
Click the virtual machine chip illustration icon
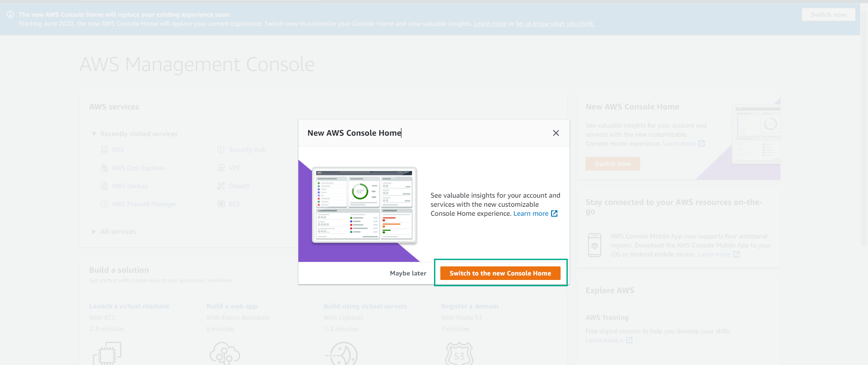[x=107, y=353]
